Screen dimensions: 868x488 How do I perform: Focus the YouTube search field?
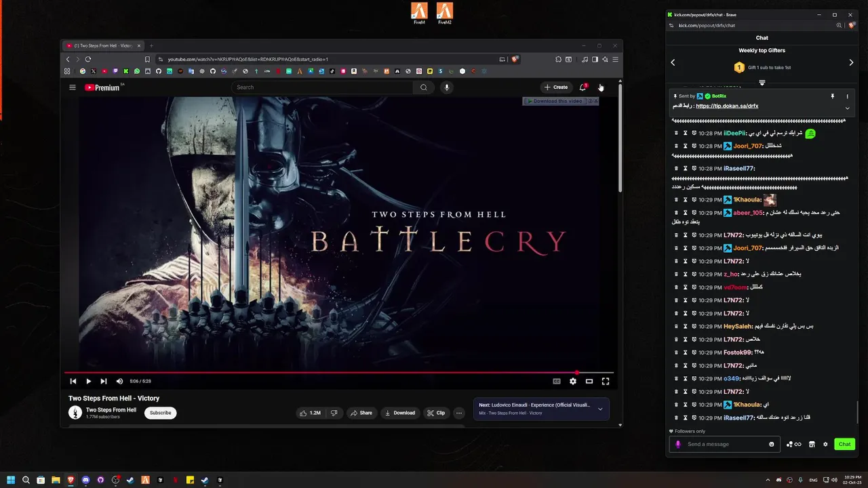(323, 87)
